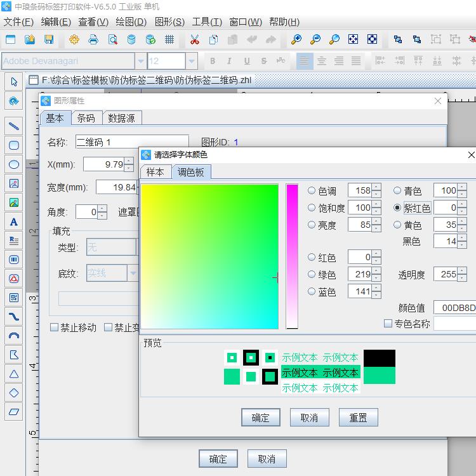This screenshot has width=476, height=476.
Task: Open document settings gear icon
Action: pyautogui.click(x=74, y=39)
